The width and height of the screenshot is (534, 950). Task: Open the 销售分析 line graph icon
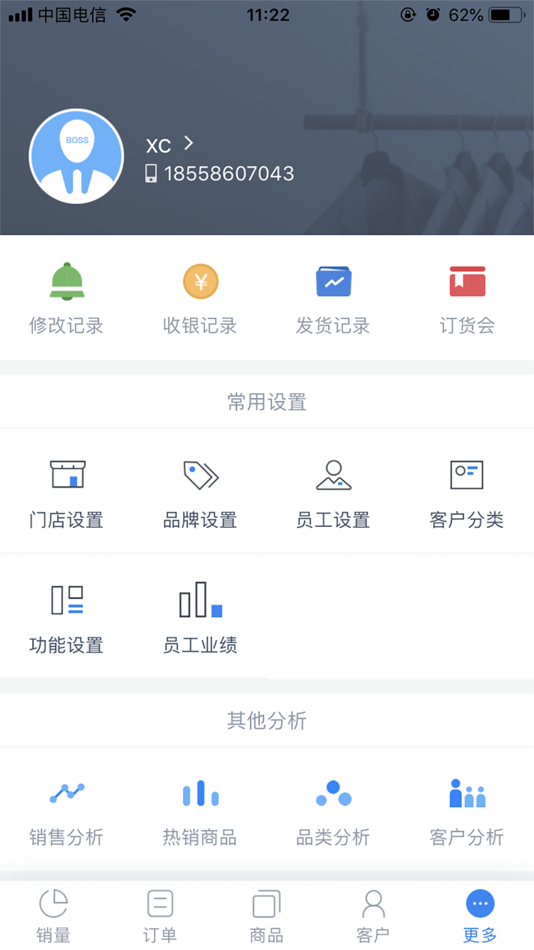(x=67, y=792)
